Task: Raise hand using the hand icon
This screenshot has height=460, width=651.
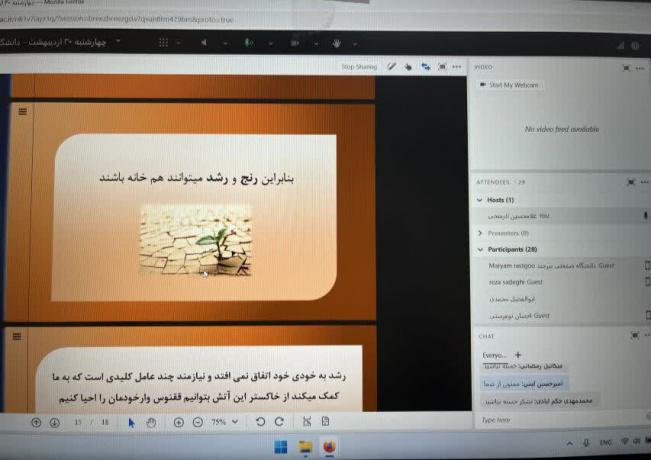Action: 337,43
